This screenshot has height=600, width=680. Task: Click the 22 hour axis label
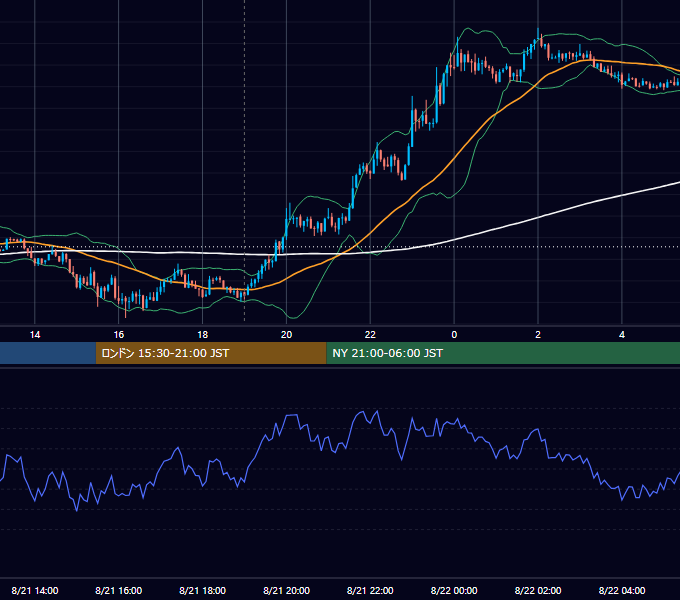pos(370,335)
